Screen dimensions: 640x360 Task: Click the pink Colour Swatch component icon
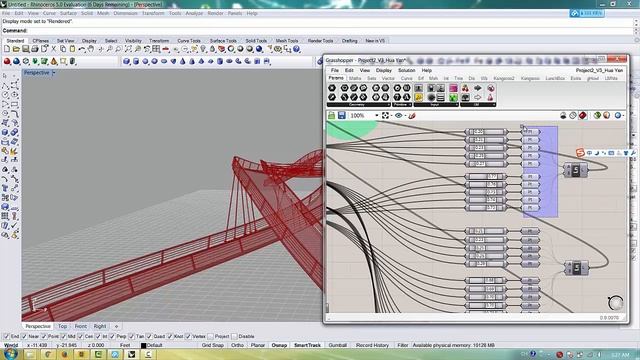[453, 88]
